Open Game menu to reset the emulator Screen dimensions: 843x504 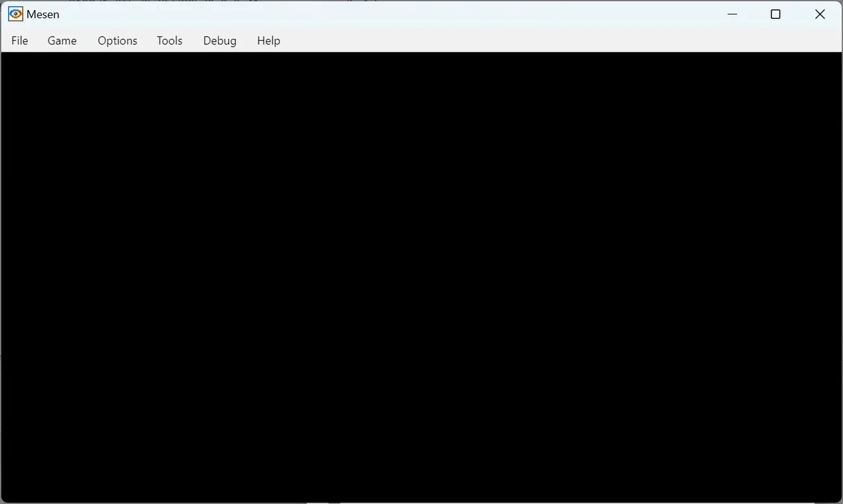click(x=61, y=40)
